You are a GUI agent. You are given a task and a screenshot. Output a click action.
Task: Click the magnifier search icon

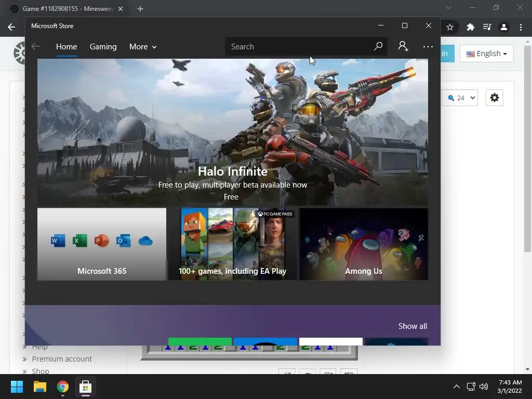click(378, 46)
